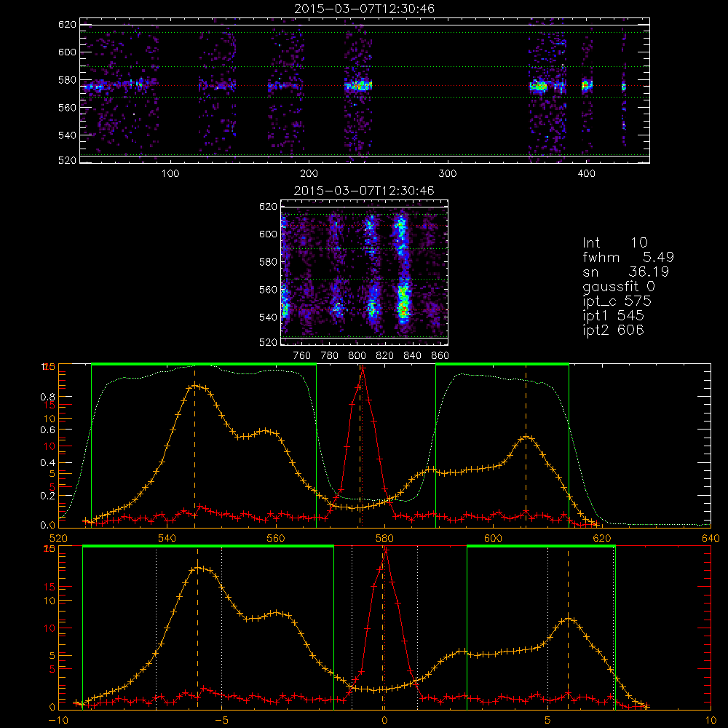This screenshot has width=728, height=728.
Task: Click x-axis label −10 of bottom profile plot
Action: tap(58, 721)
